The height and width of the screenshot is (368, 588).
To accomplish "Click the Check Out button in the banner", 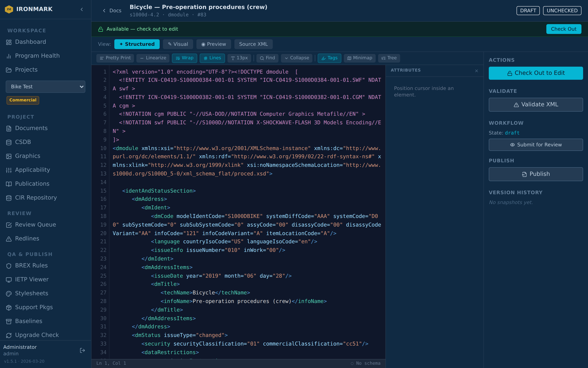I will [564, 29].
